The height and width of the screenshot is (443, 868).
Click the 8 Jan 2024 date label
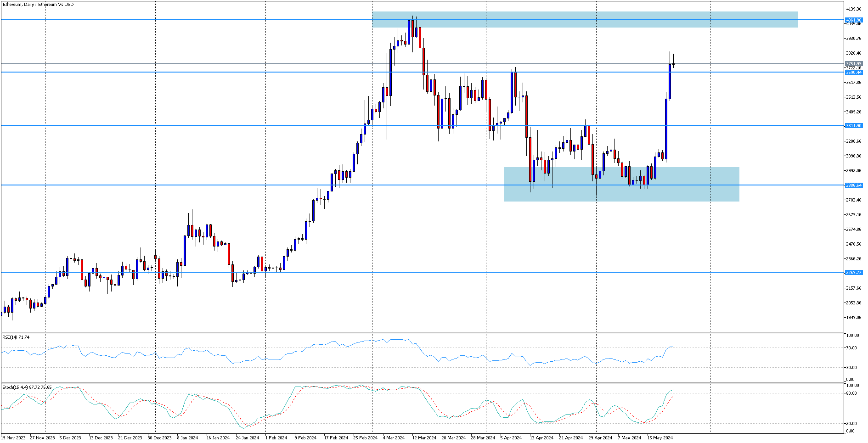188,438
